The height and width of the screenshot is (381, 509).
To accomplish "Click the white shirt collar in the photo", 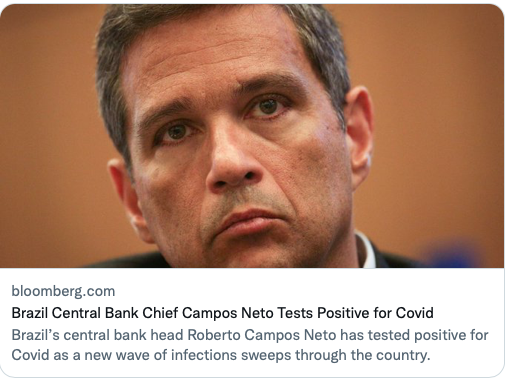I will click(366, 250).
